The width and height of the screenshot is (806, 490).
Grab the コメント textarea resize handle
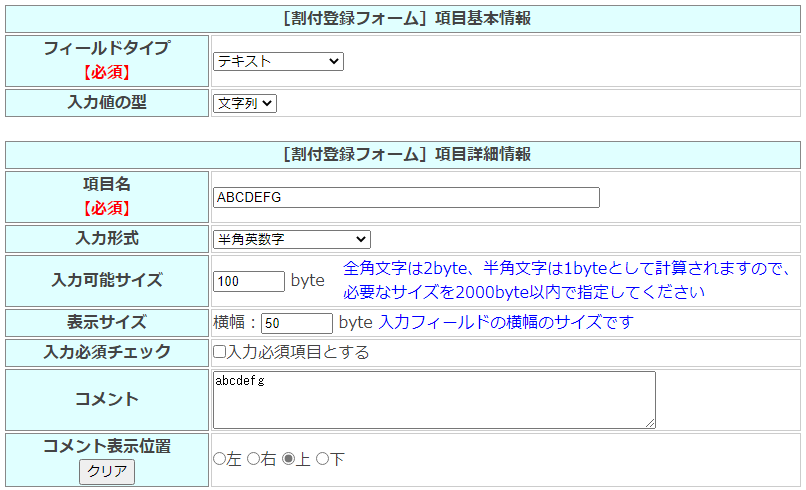click(x=650, y=423)
